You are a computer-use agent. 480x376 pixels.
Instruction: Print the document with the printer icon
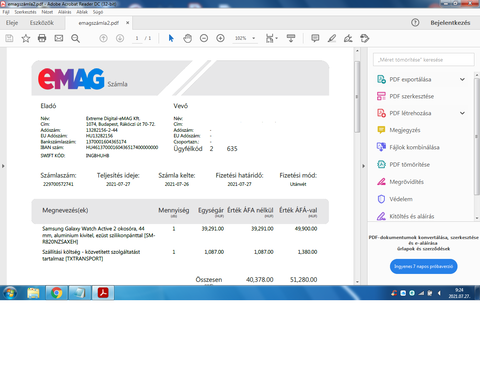(x=42, y=38)
